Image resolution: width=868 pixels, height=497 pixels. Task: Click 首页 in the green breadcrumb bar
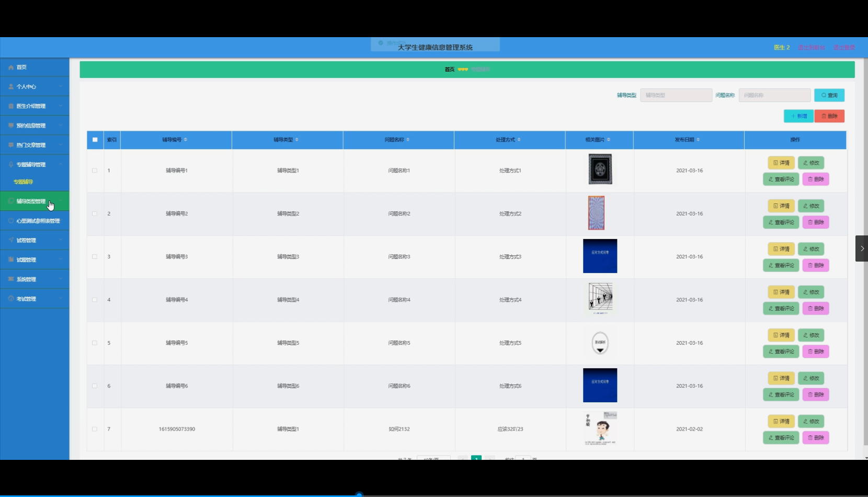[450, 70]
